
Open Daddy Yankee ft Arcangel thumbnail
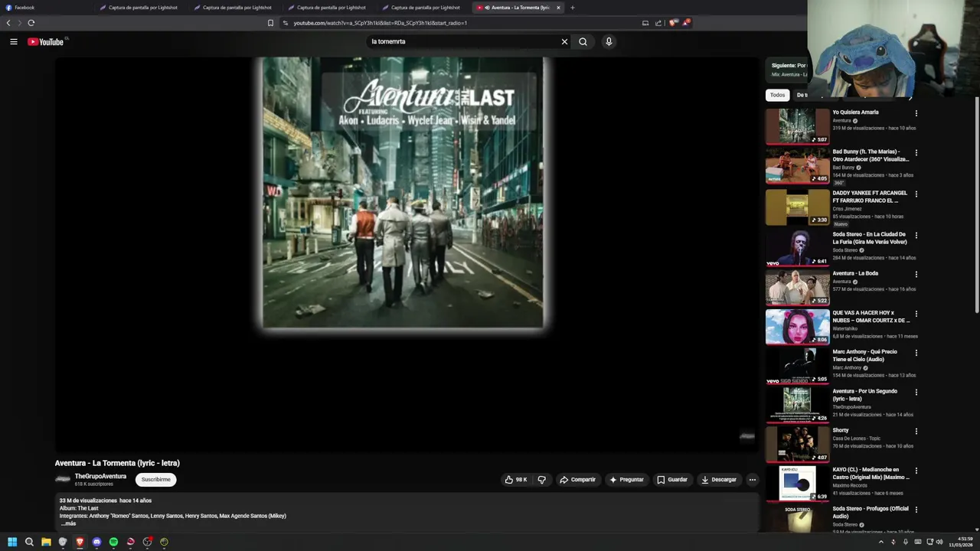point(797,207)
